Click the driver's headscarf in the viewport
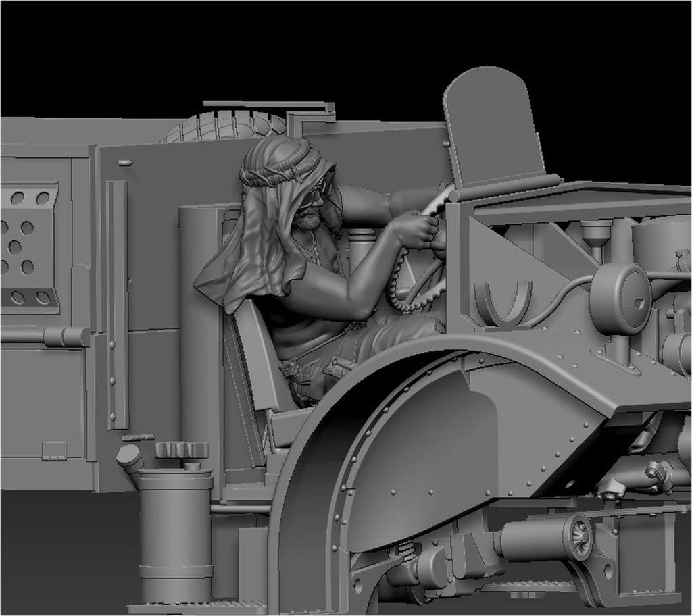The image size is (692, 616). (257, 223)
